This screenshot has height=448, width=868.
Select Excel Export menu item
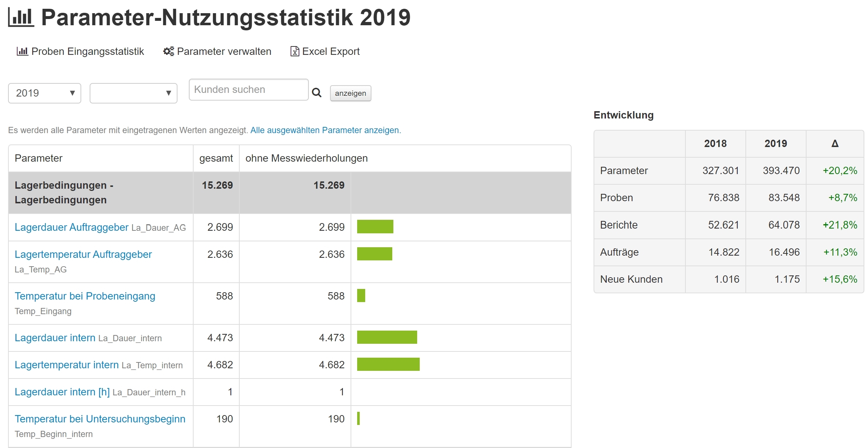(331, 51)
